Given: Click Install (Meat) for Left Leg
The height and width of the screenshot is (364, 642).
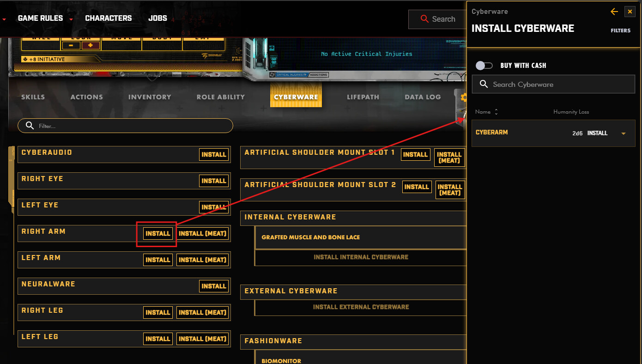Looking at the screenshot, I should (203, 339).
